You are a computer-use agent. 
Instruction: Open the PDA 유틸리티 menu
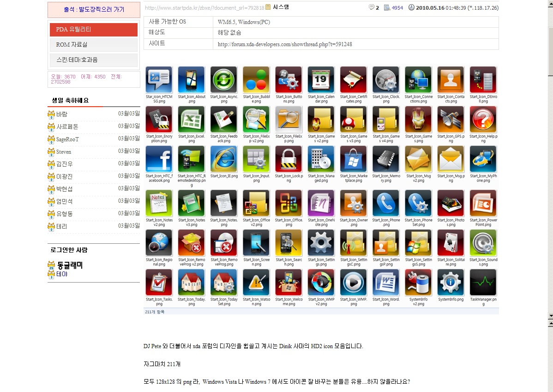coord(94,30)
